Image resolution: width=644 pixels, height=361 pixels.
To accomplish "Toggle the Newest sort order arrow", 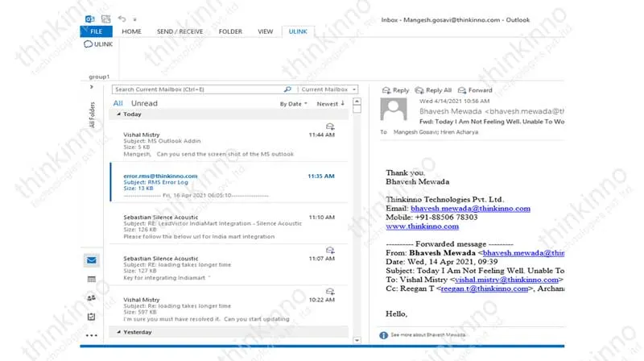I will tap(331, 104).
